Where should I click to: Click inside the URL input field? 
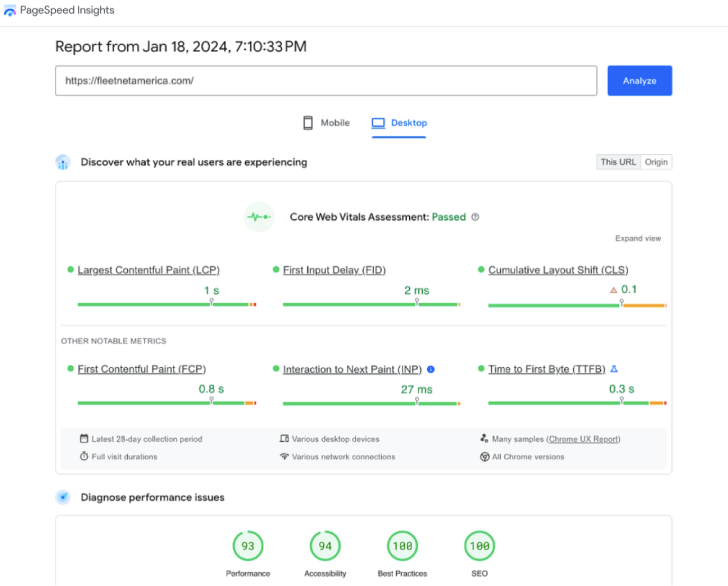325,80
